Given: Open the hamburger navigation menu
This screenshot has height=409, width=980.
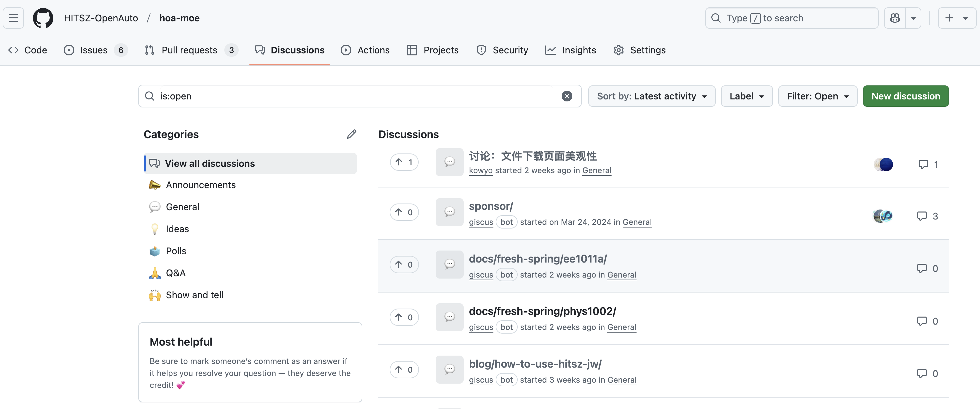Looking at the screenshot, I should click(13, 18).
